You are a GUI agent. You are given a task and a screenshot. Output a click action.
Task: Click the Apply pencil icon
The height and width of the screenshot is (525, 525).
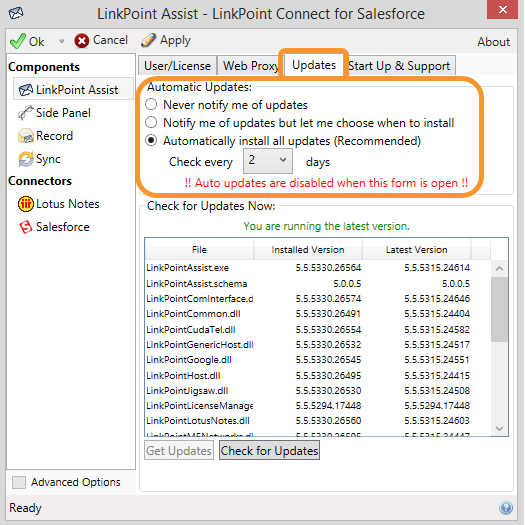pyautogui.click(x=148, y=40)
